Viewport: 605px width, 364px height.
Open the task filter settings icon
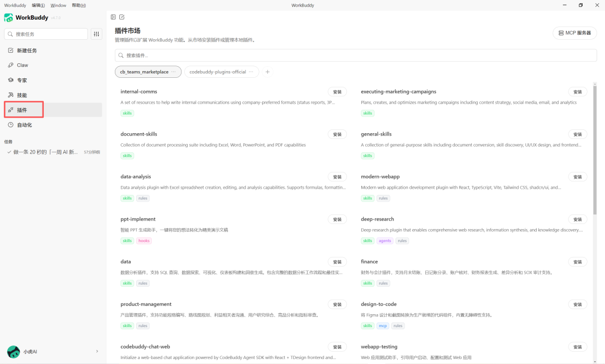(x=96, y=34)
